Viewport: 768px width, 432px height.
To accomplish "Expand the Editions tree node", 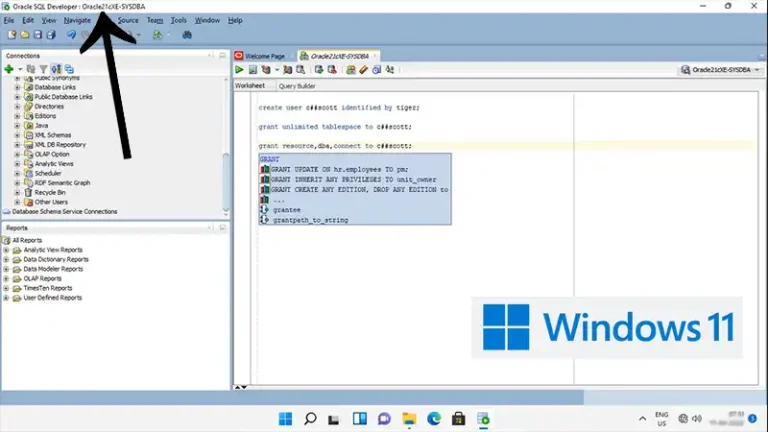I will click(17, 116).
